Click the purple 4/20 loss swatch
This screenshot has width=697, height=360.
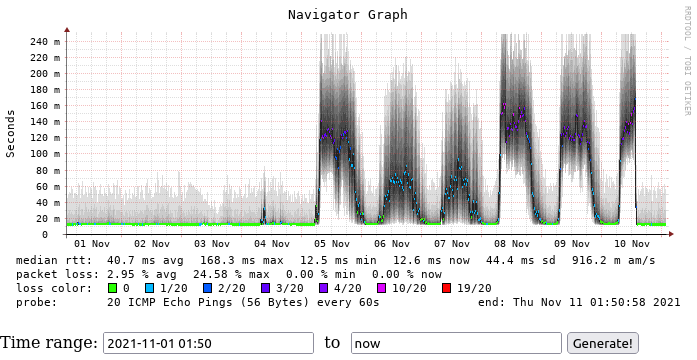(x=324, y=288)
